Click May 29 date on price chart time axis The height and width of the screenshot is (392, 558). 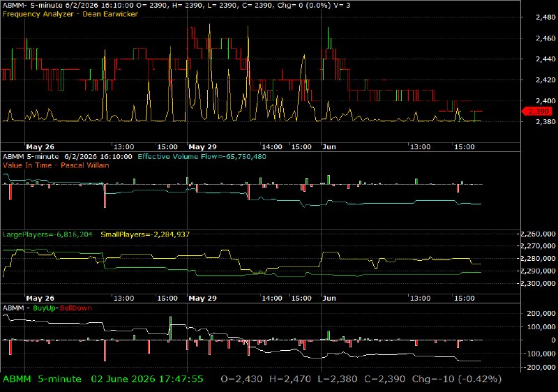(202, 147)
